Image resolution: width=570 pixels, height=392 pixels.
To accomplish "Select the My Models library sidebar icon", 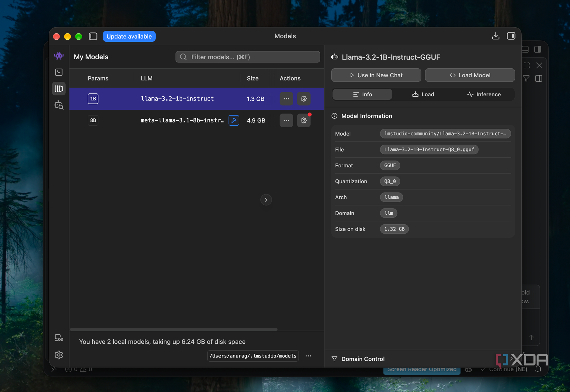I will 59,89.
